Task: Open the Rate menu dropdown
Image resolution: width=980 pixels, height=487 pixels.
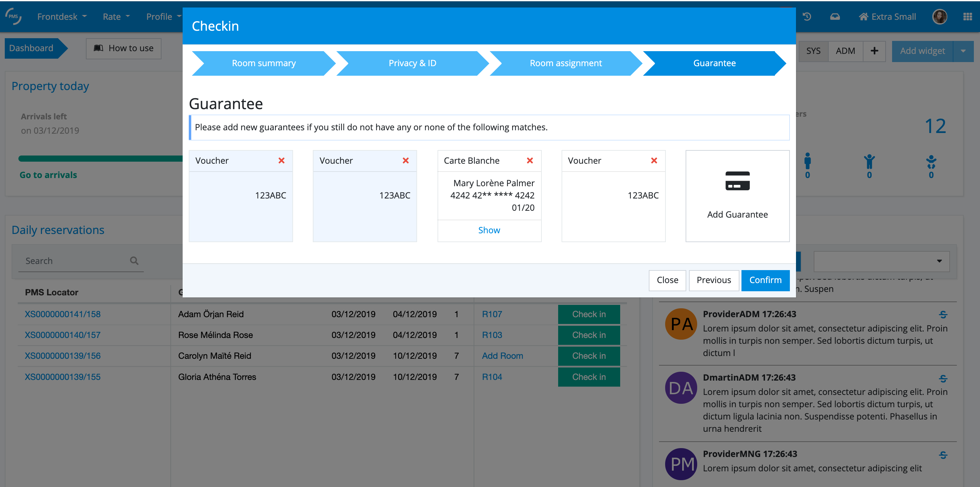Action: click(x=116, y=17)
